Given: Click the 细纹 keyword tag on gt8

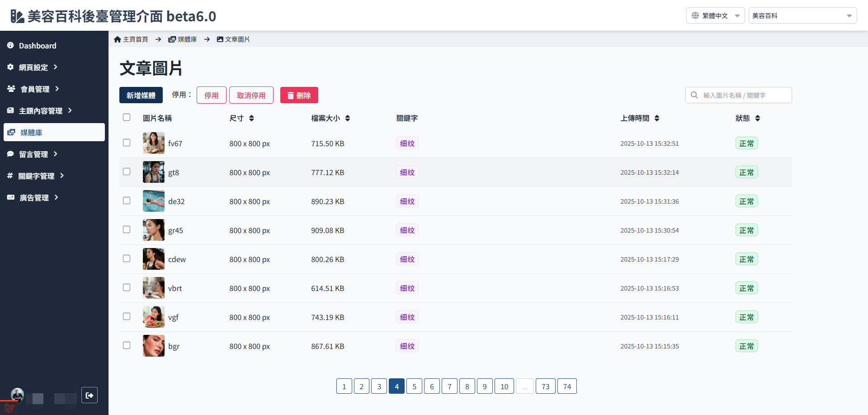Looking at the screenshot, I should (x=407, y=172).
